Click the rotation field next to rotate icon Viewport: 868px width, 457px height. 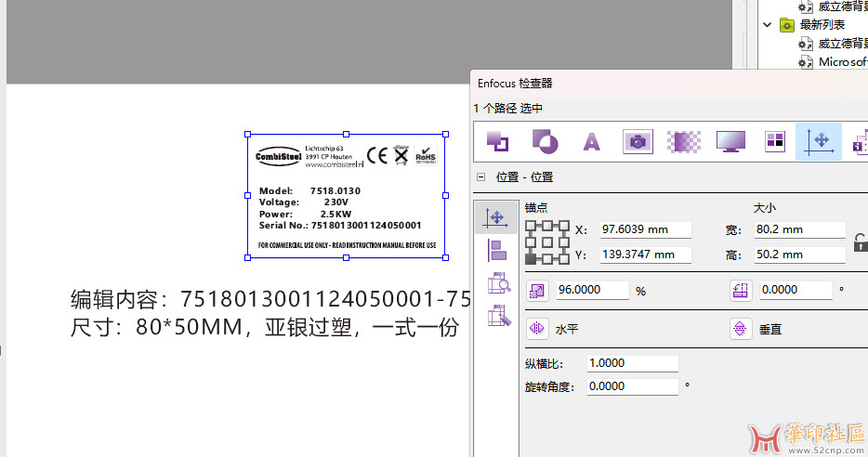pos(796,290)
